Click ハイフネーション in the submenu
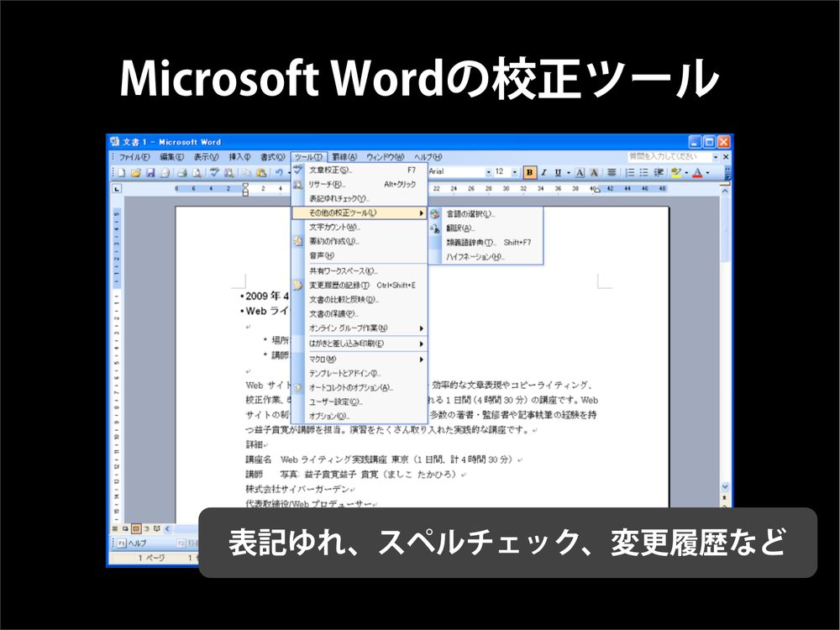840x630 pixels. 486,256
